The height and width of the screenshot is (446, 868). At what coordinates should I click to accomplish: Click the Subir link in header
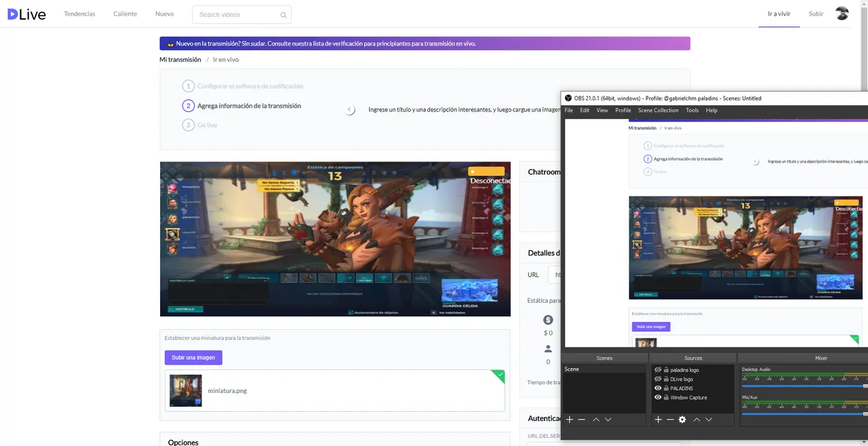pos(816,14)
